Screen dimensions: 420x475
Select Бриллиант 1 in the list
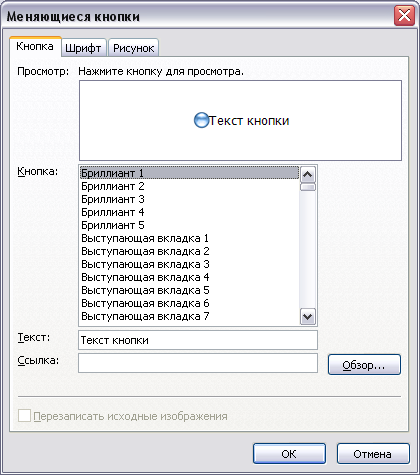189,173
